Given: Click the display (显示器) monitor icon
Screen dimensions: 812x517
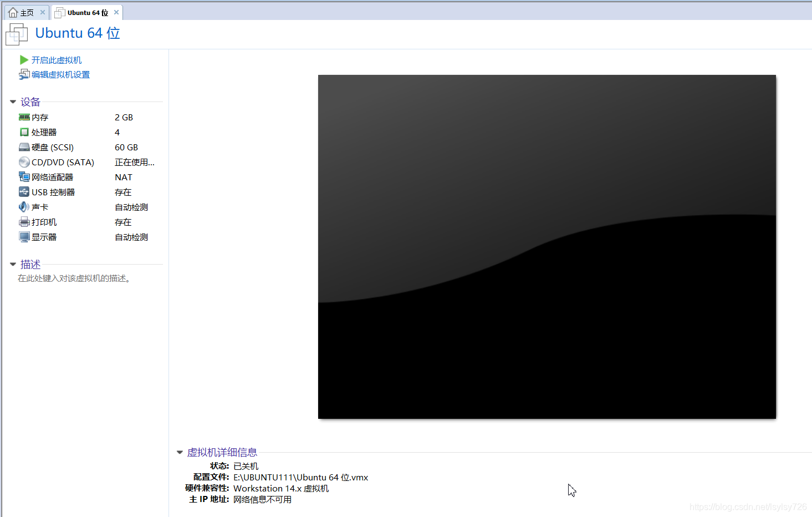Looking at the screenshot, I should (24, 237).
